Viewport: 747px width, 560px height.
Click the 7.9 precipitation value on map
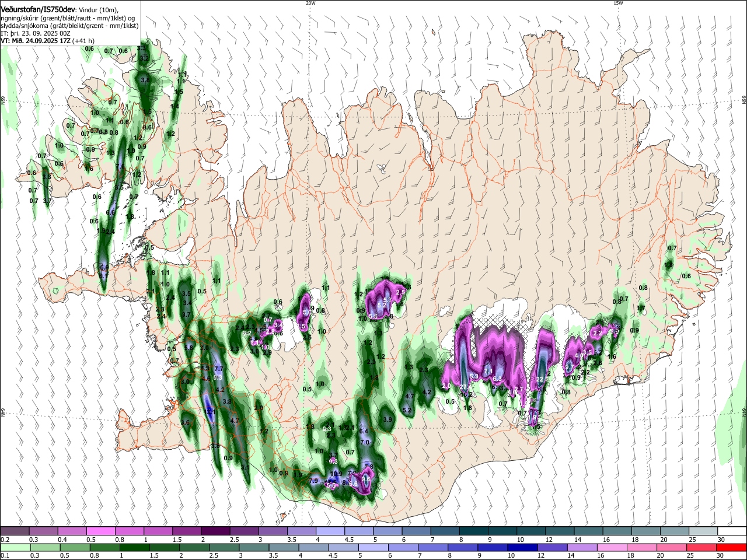point(314,481)
